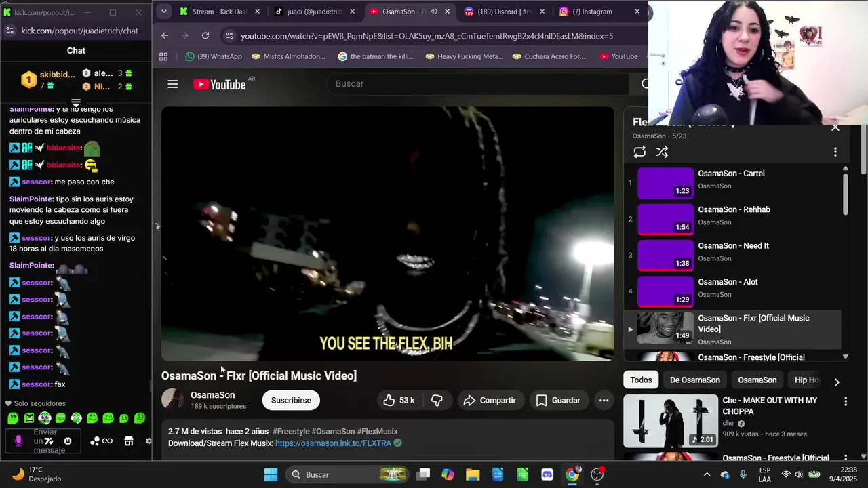
Task: Select the Todos filter chip
Action: (x=641, y=380)
